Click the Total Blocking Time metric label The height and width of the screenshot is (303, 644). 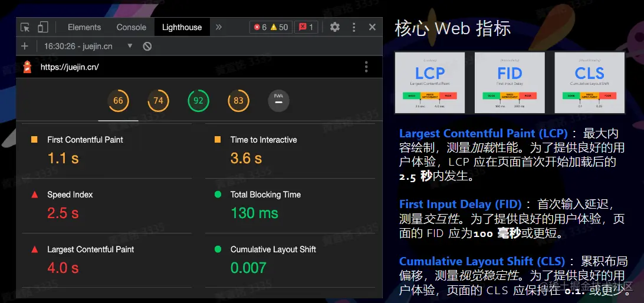coord(266,195)
